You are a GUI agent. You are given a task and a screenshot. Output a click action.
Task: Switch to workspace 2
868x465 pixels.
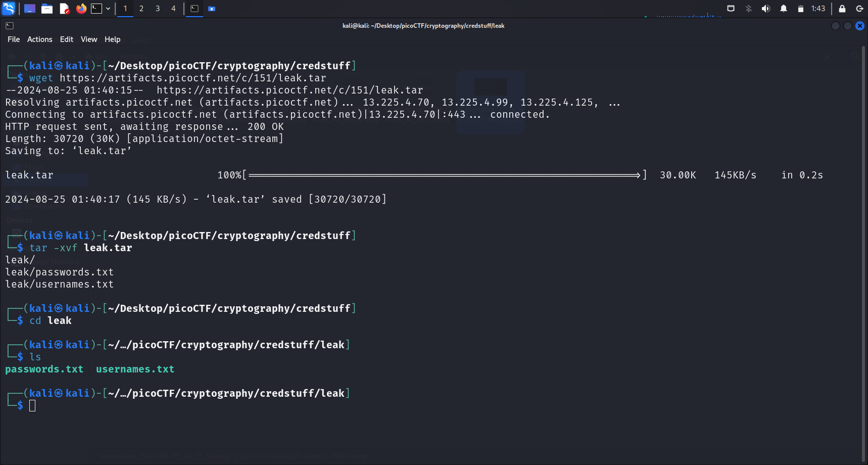(x=141, y=9)
